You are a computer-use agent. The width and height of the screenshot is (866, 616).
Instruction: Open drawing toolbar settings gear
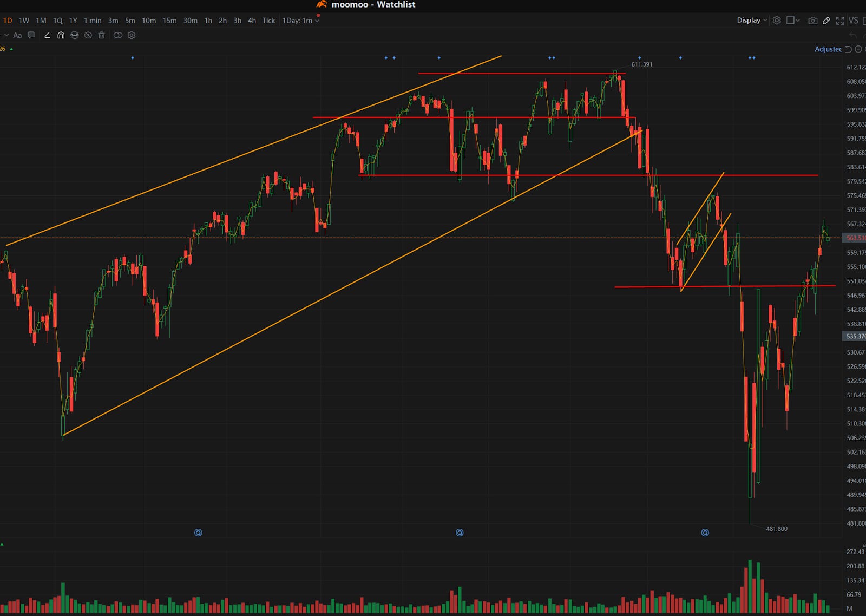coord(132,35)
